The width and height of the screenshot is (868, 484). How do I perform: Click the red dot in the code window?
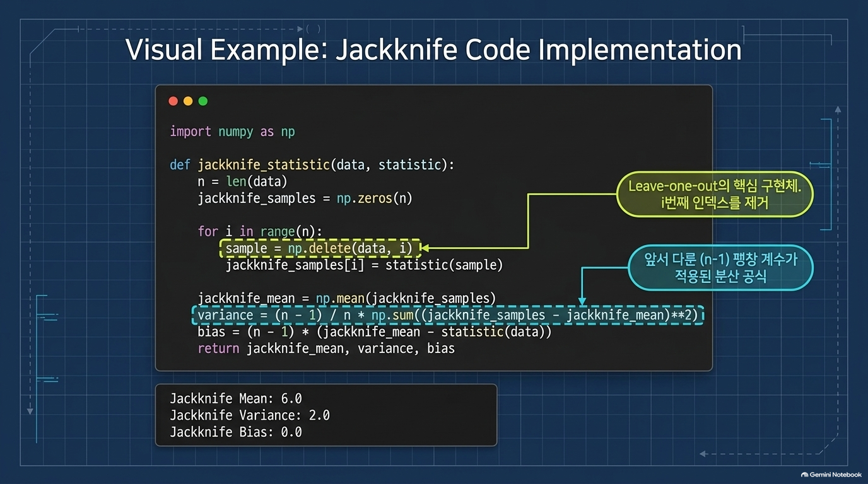tap(173, 101)
